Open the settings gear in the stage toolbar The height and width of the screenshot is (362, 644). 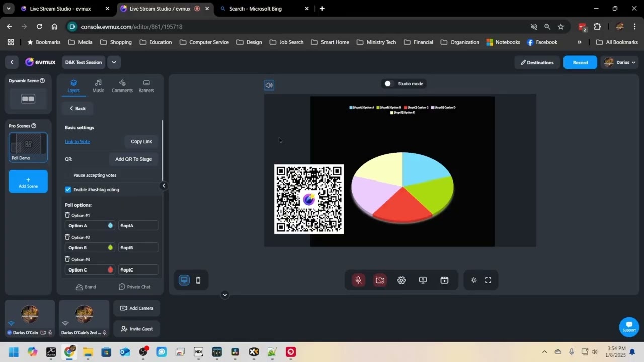401,280
